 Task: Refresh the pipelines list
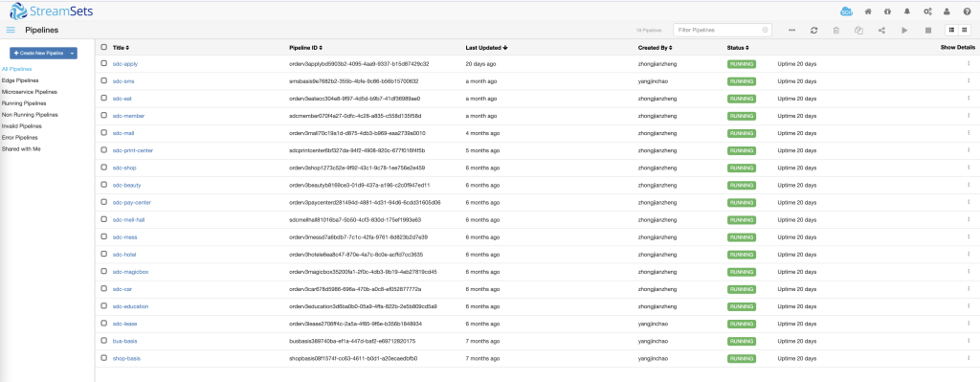pyautogui.click(x=813, y=30)
